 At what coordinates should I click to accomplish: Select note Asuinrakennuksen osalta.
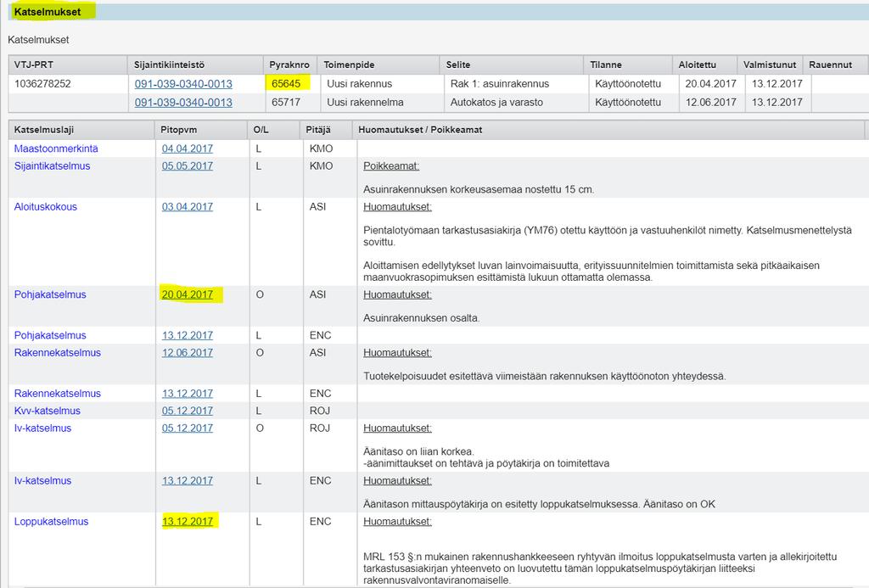(422, 318)
